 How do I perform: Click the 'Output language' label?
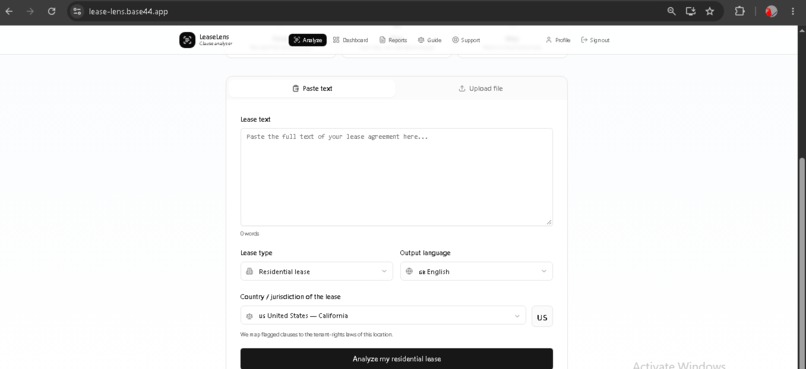coord(425,253)
